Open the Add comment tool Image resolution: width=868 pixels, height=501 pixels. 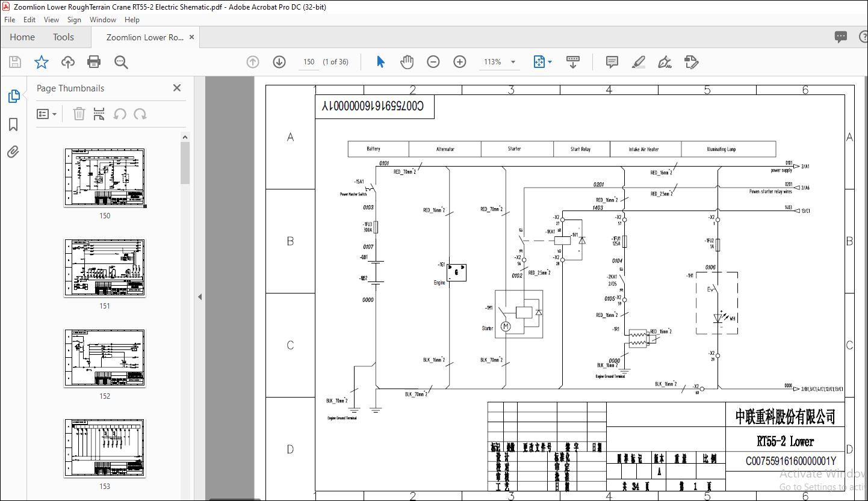(612, 62)
